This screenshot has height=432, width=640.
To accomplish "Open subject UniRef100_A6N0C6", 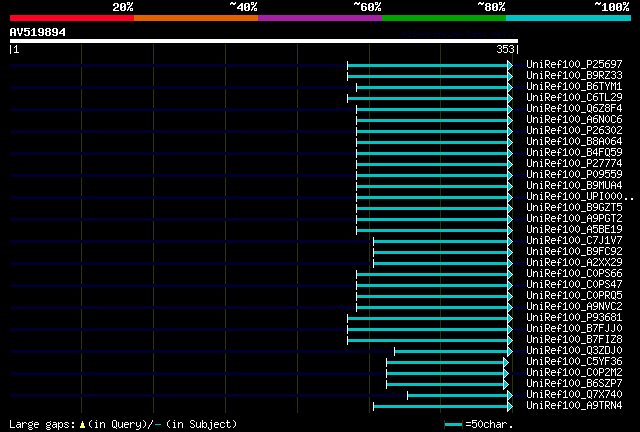I will 574,119.
